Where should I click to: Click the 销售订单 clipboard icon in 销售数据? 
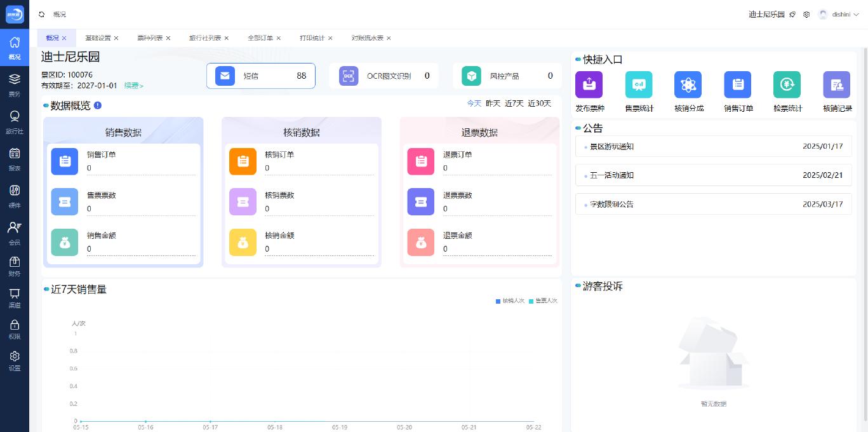[65, 161]
